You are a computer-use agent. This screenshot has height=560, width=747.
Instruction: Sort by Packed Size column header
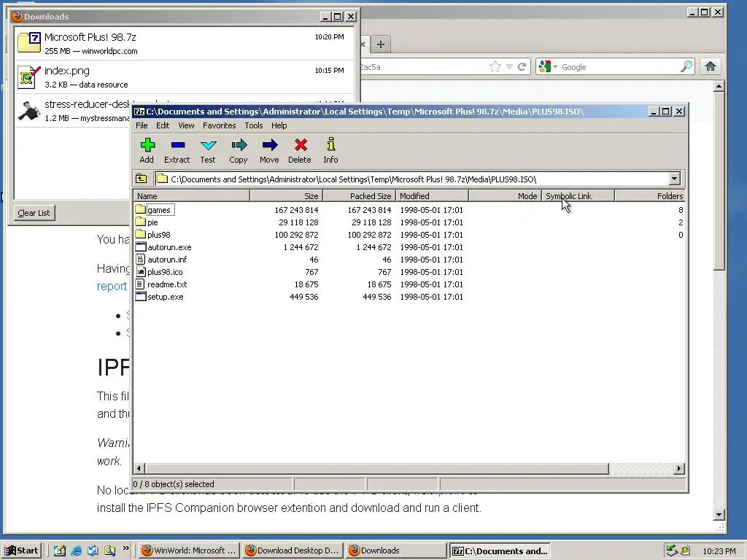pyautogui.click(x=359, y=195)
